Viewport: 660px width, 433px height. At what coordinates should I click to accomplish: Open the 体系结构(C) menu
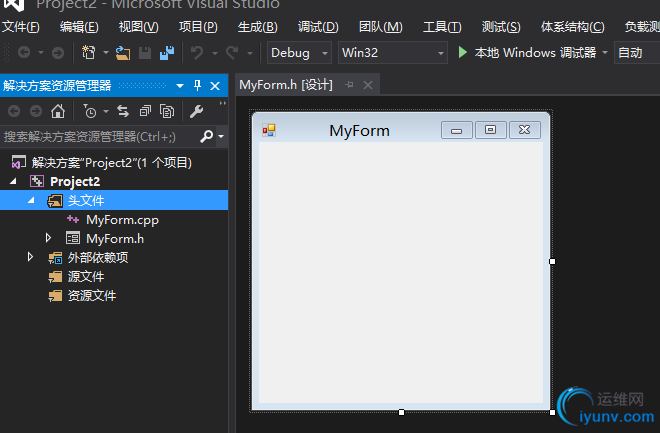pyautogui.click(x=572, y=27)
